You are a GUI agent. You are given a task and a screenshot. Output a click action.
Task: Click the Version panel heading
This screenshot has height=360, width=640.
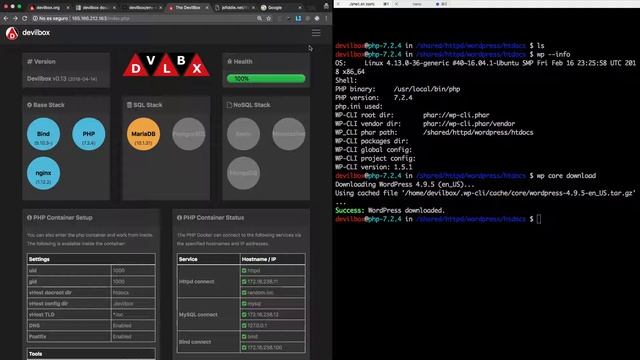(x=41, y=62)
